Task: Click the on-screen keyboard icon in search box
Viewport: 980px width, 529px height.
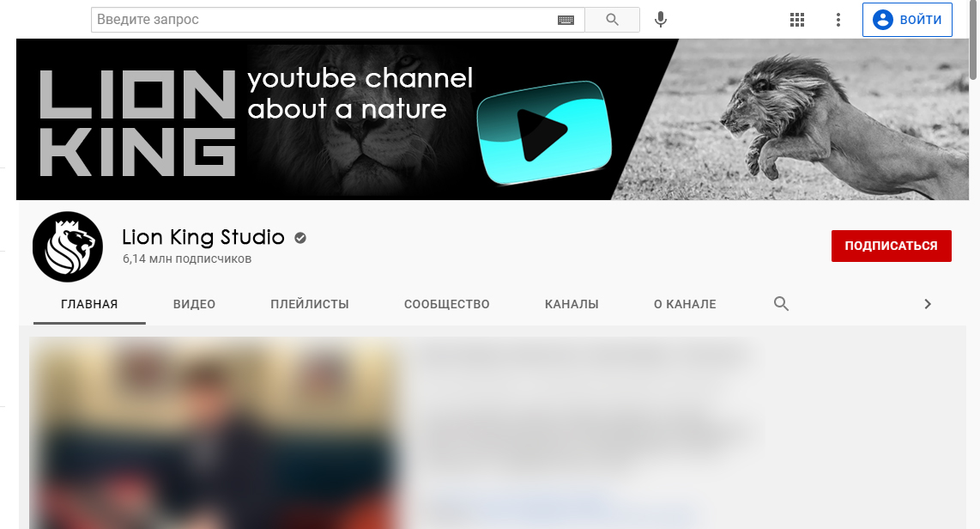Action: 566,20
